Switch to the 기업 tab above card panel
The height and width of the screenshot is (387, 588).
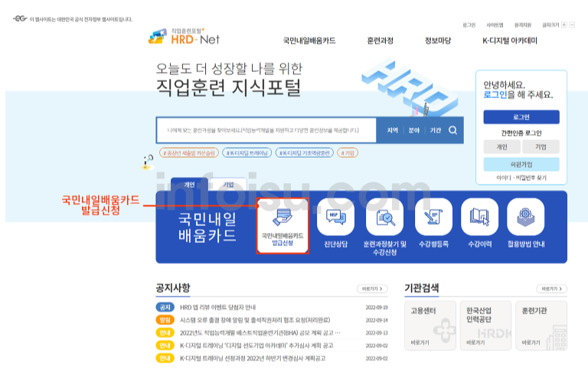[x=228, y=184]
